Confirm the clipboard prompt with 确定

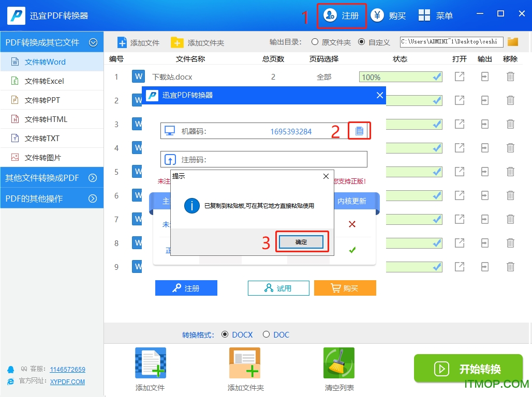point(301,241)
